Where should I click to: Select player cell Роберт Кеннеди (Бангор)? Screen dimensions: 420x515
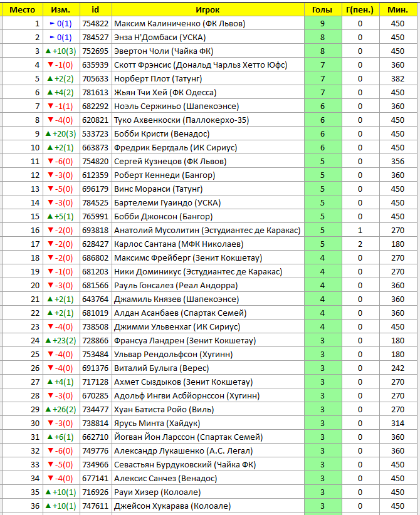[208, 175]
